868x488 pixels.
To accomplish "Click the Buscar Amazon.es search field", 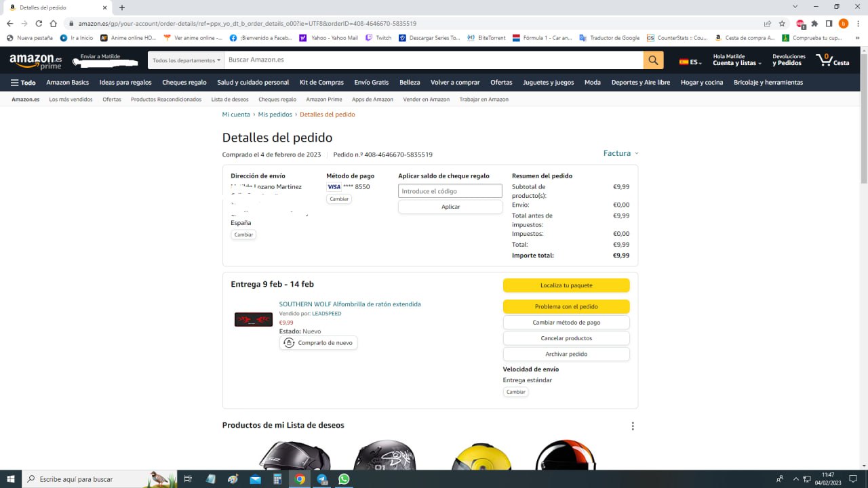I will 434,60.
